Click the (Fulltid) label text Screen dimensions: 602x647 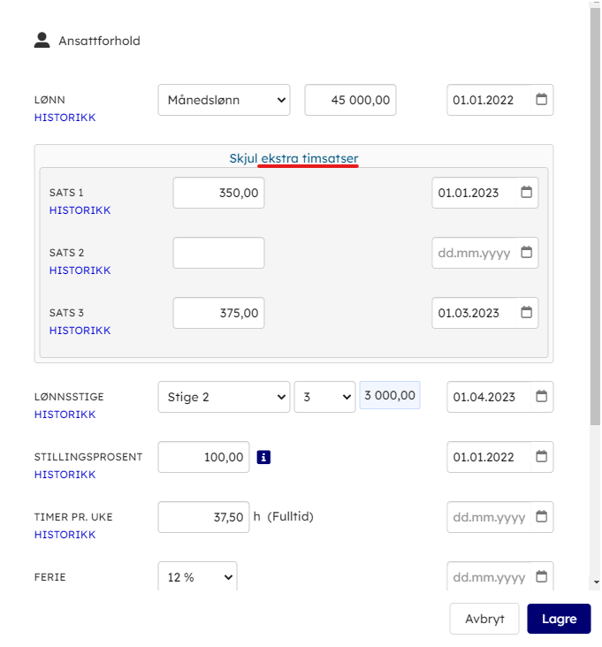coord(290,517)
